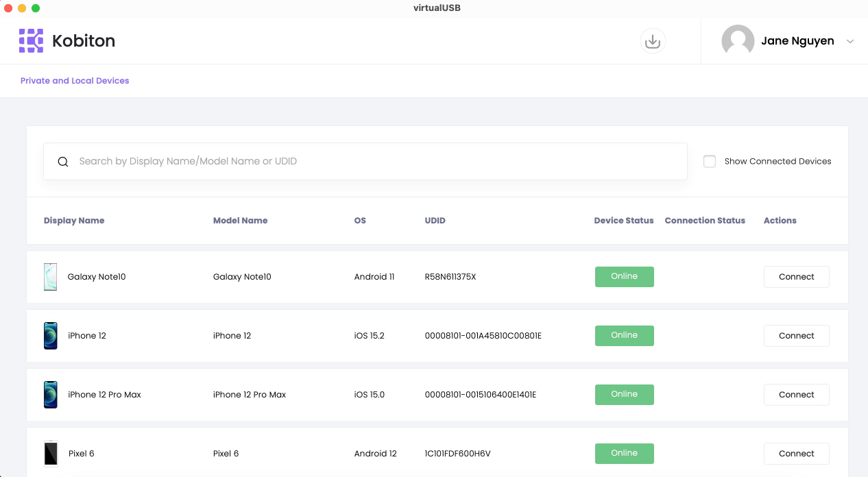Click the Jane Nguyen user name
This screenshot has height=477, width=868.
point(797,41)
